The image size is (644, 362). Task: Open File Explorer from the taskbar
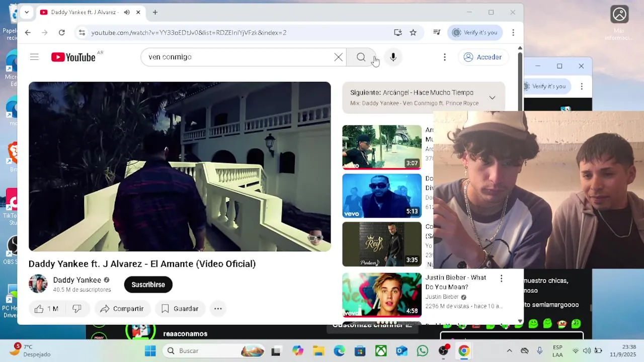pos(318,351)
